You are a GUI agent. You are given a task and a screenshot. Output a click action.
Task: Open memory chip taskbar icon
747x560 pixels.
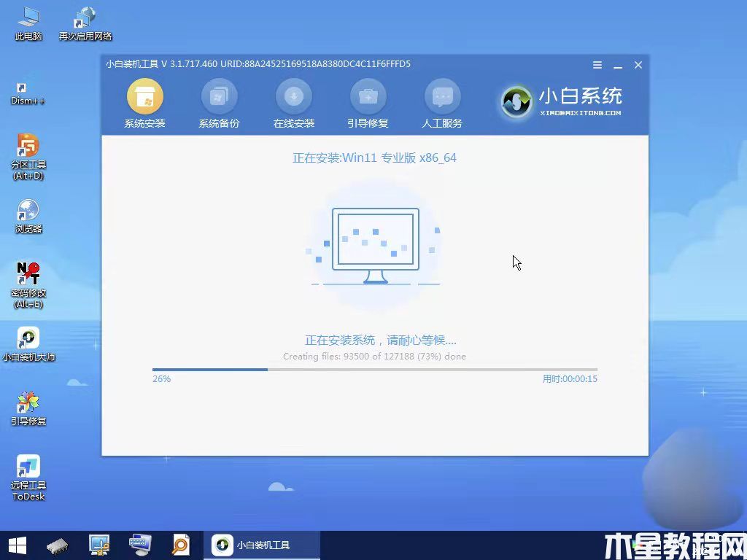pyautogui.click(x=58, y=546)
